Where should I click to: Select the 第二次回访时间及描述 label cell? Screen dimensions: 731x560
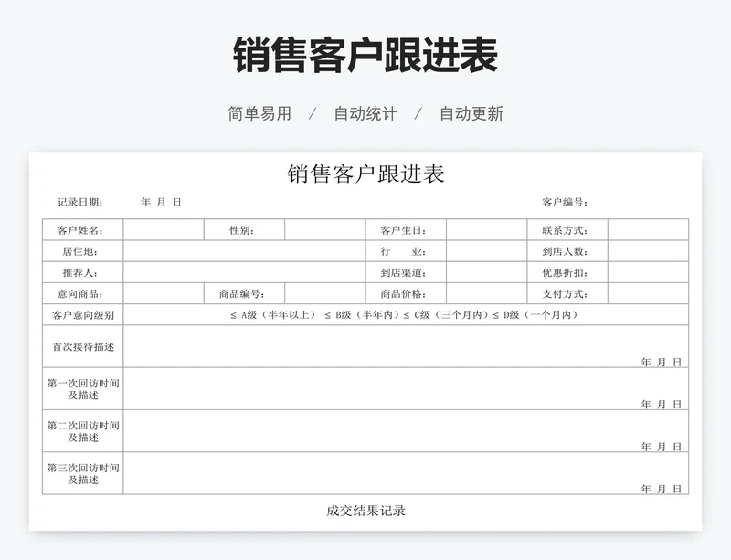(x=82, y=431)
